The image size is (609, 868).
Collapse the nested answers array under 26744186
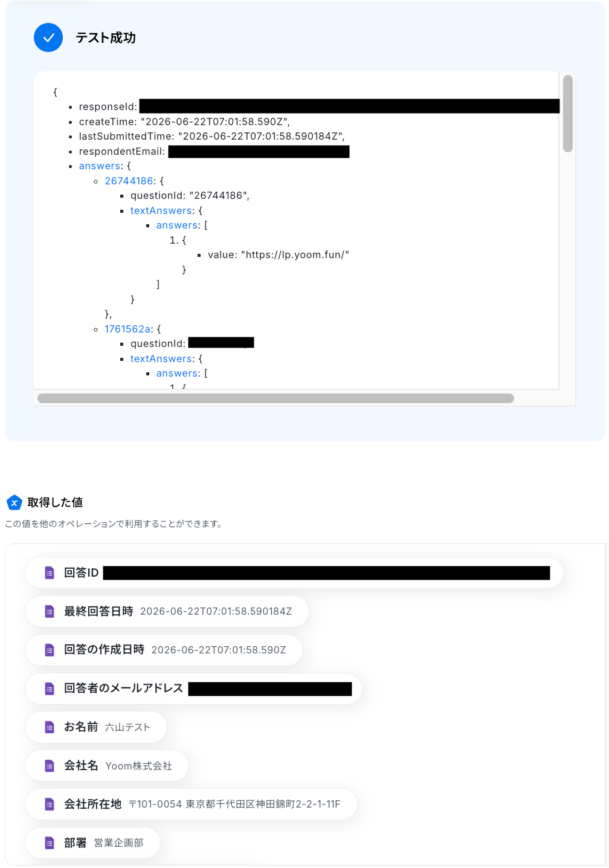coord(177,225)
